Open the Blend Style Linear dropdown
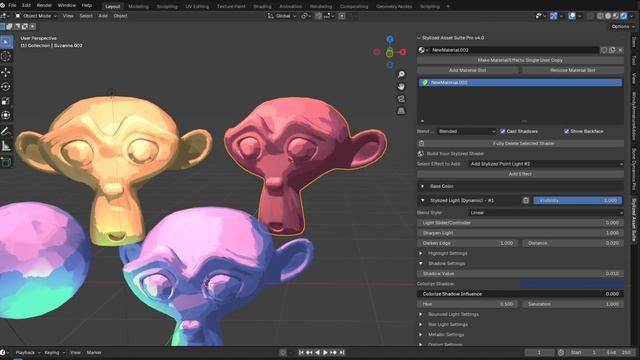This screenshot has height=360, width=640. 546,213
